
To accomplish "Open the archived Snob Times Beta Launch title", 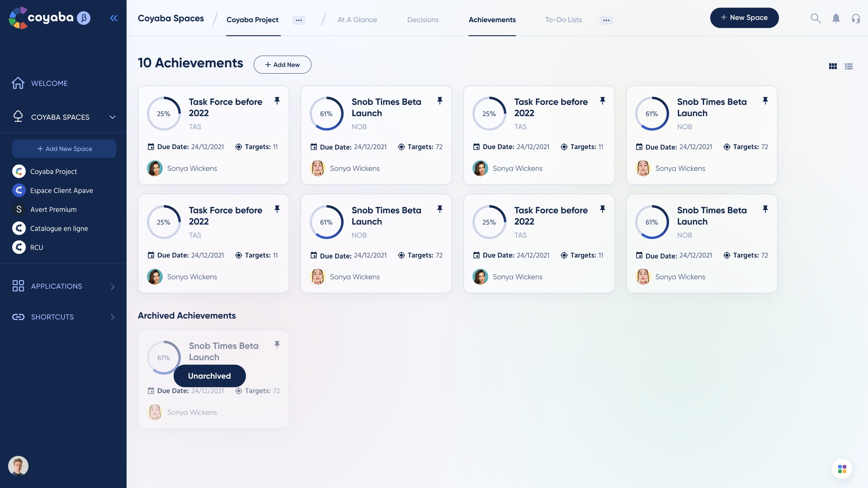I will [x=223, y=351].
